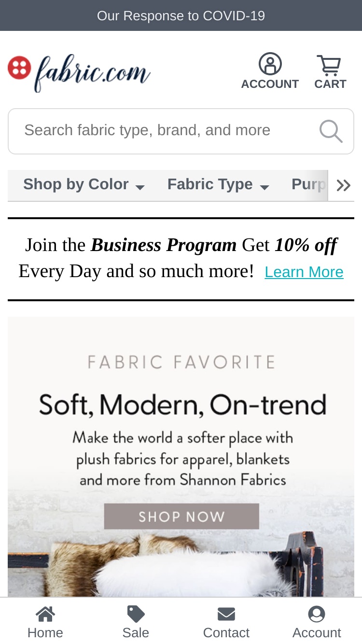The image size is (362, 644).
Task: Open the partially visible Purpose menu
Action: pos(309,185)
